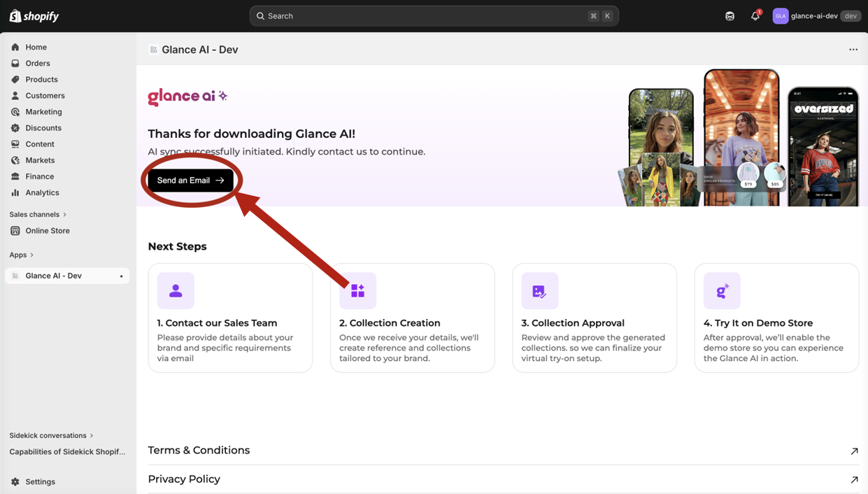Open Capabilities of Sidekick conversation
The width and height of the screenshot is (868, 494).
pos(67,452)
